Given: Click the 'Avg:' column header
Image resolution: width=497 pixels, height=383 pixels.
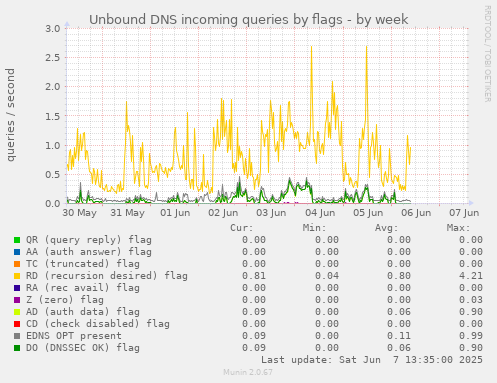Looking at the screenshot, I should pos(386,228).
